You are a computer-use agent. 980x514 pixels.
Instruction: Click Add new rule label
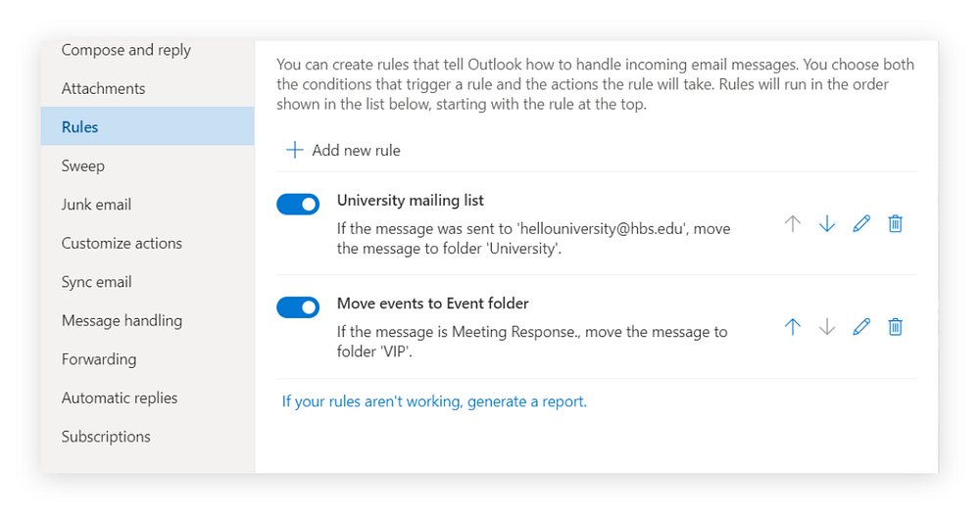click(357, 151)
